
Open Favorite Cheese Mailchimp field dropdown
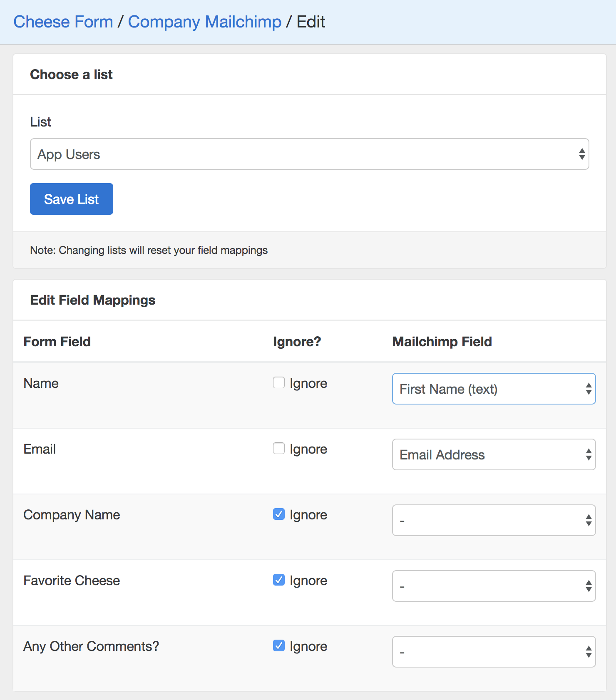[x=494, y=586]
